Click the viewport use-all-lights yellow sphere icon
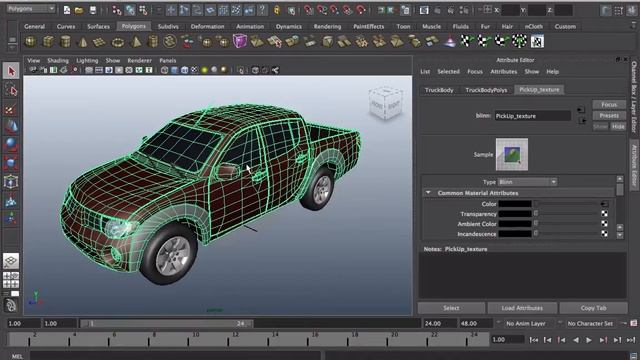The height and width of the screenshot is (360, 640). coord(204,70)
